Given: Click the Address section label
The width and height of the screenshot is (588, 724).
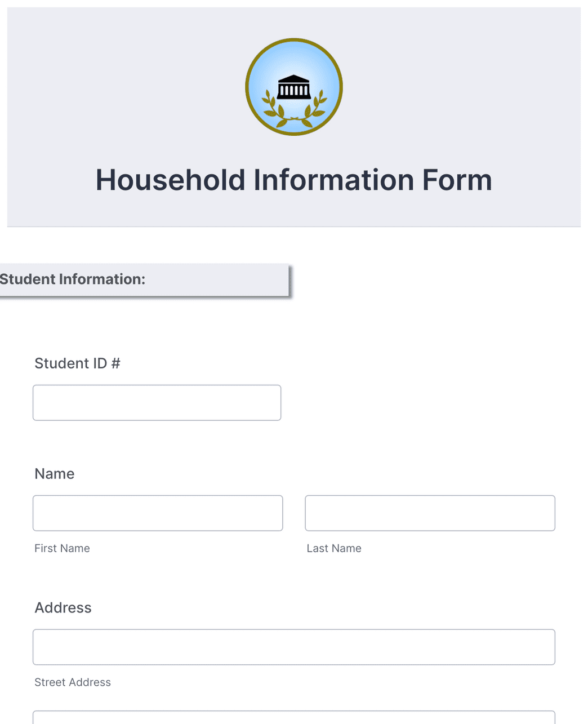Looking at the screenshot, I should pos(63,607).
